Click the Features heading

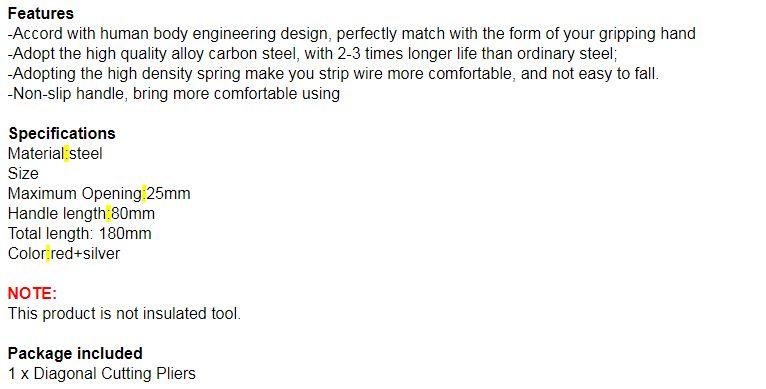41,13
